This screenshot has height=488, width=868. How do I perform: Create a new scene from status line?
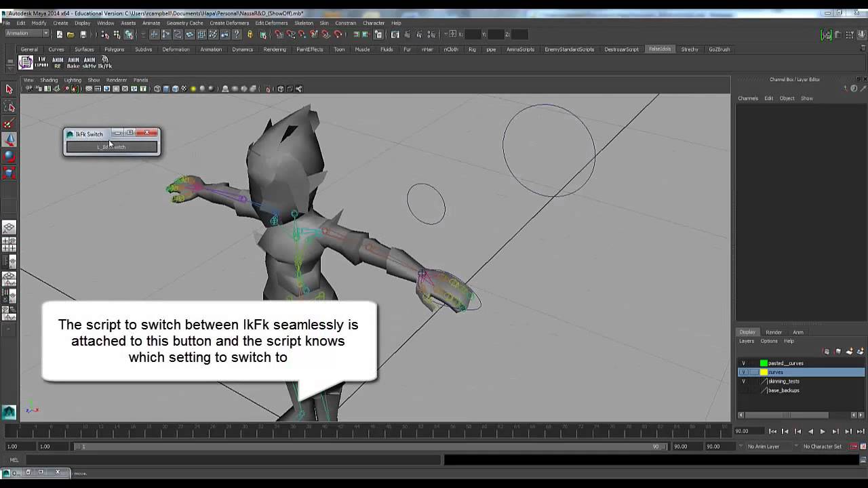pos(60,35)
